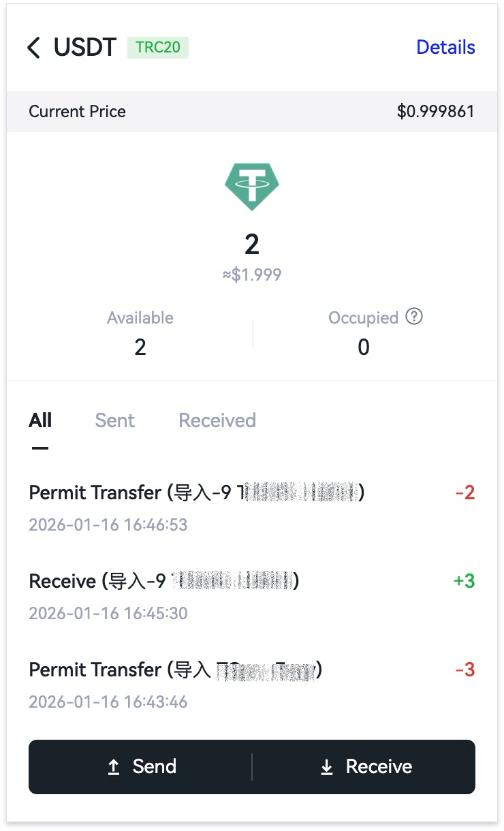Open the Receive transaction at 16:45:30

[252, 596]
